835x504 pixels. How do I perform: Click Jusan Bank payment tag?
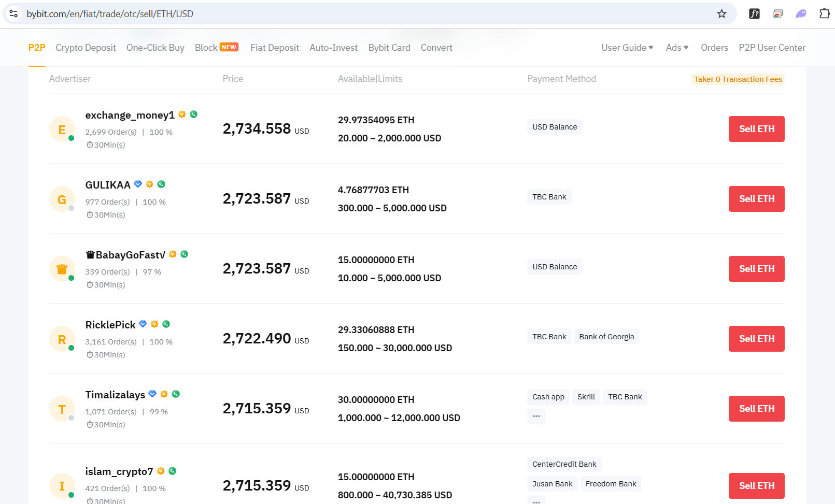click(x=553, y=484)
